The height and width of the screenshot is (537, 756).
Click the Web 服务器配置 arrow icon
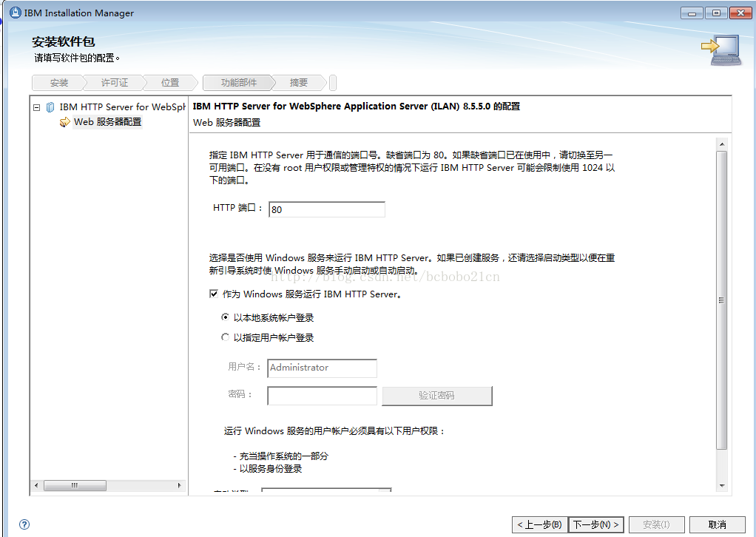64,123
